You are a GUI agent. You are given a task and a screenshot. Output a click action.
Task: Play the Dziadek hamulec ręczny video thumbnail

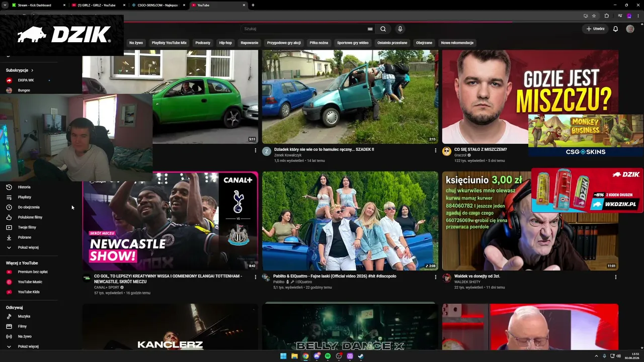tap(350, 97)
